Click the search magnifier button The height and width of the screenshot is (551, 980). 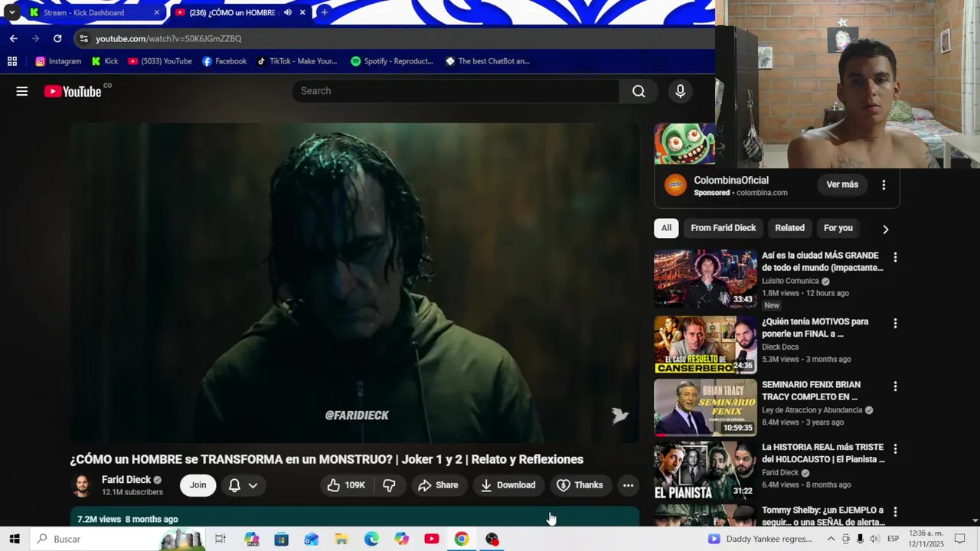click(639, 91)
